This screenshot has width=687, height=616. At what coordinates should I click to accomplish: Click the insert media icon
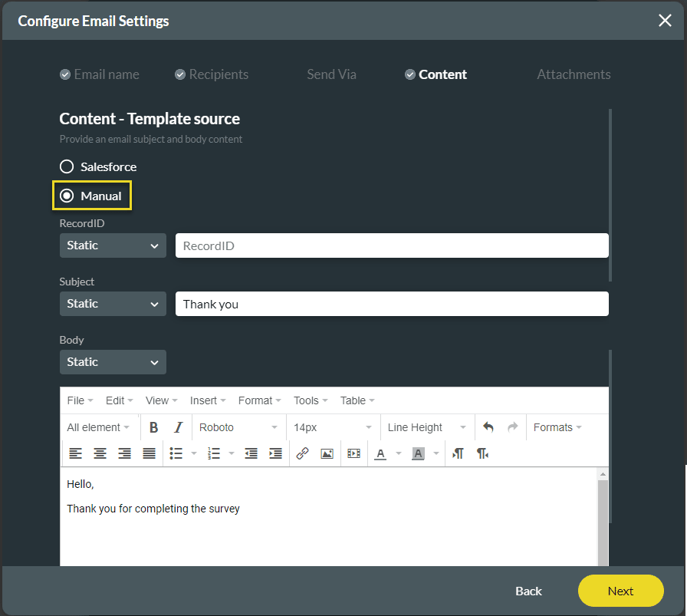tap(353, 453)
